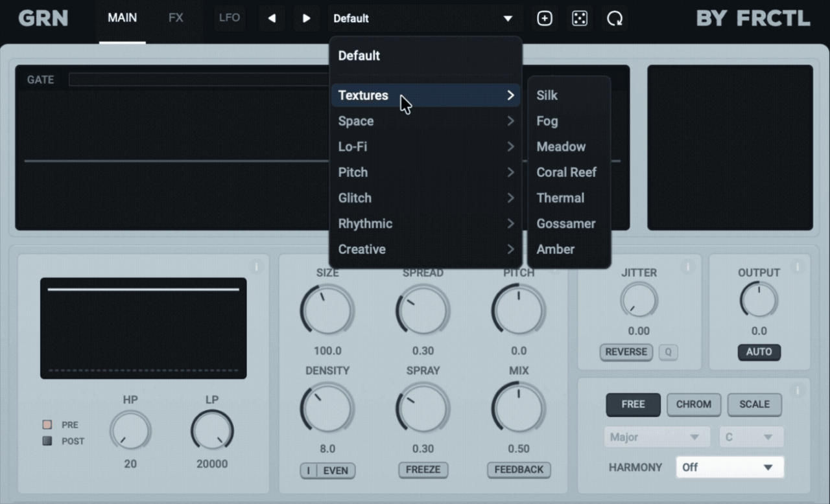Switch to the FX tab
The height and width of the screenshot is (504, 830).
click(176, 18)
